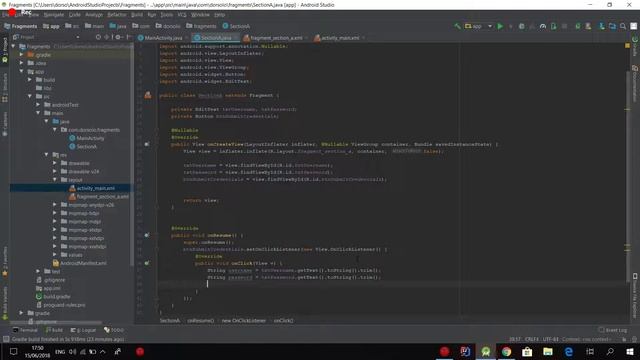The width and height of the screenshot is (640, 360).
Task: Select proguard-rules.pro file
Action: (60, 305)
